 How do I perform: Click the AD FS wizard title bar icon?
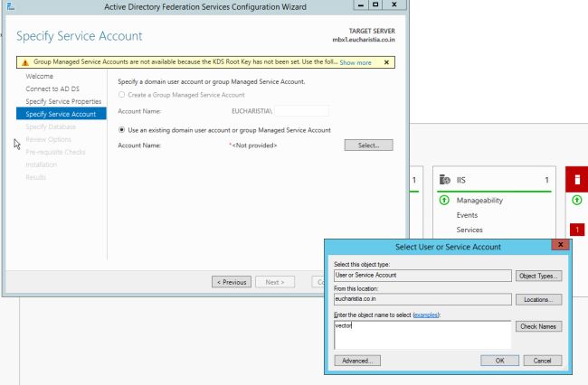11,6
